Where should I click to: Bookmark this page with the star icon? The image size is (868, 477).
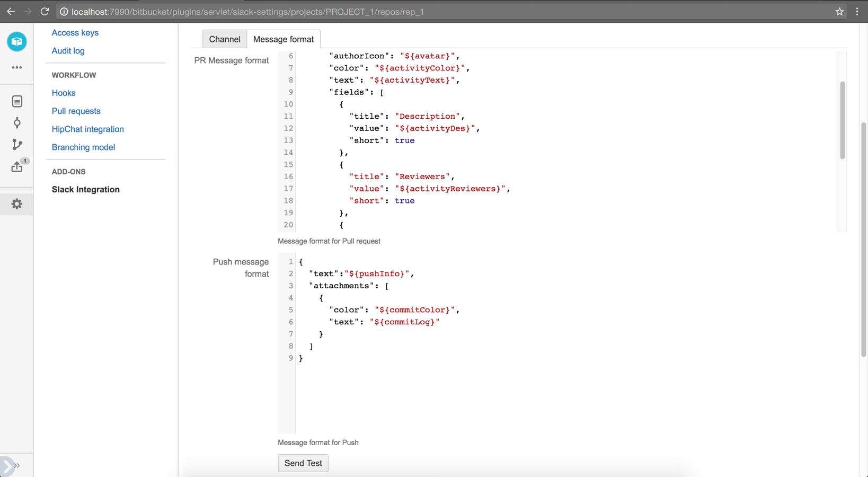[x=839, y=12]
